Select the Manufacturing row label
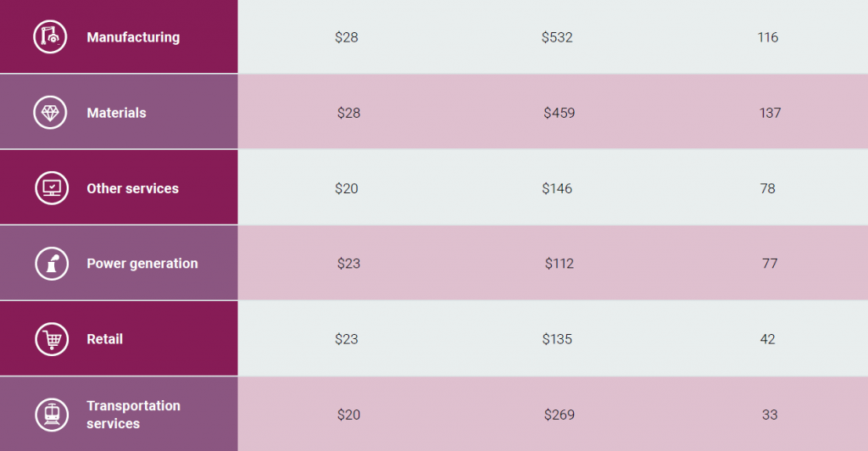Viewport: 868px width, 451px height. (133, 37)
